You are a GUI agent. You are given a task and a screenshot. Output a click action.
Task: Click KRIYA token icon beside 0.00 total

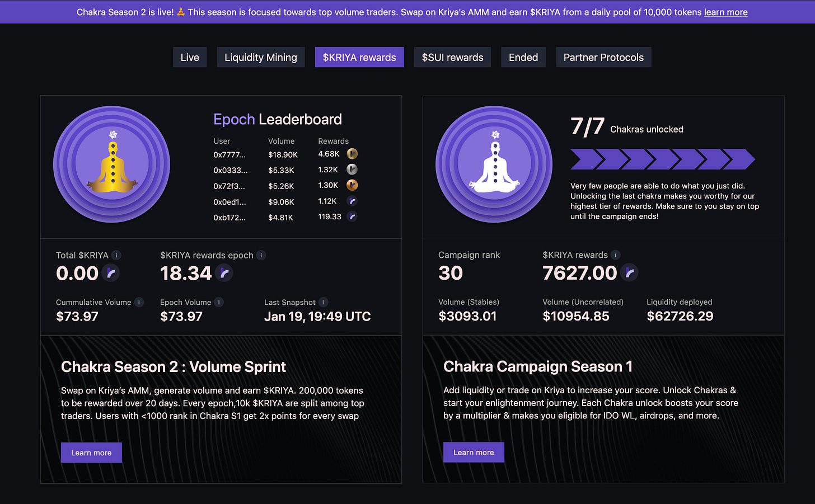(x=111, y=273)
